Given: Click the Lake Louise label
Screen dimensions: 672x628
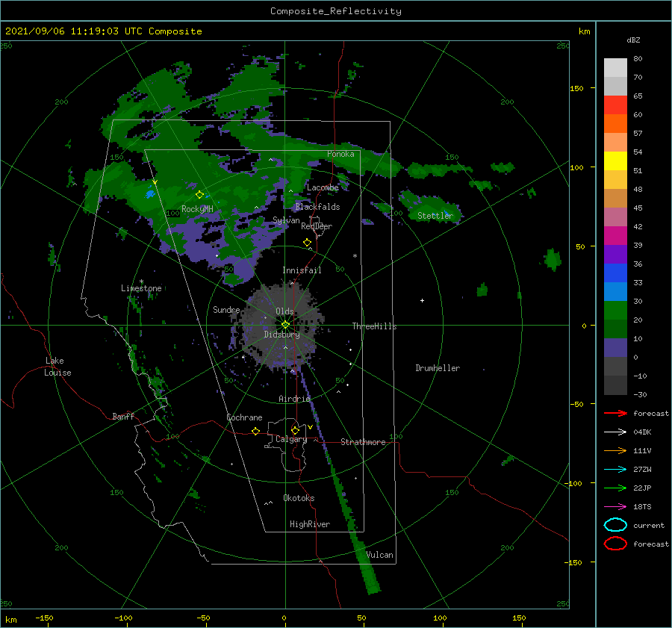Looking at the screenshot, I should coord(57,367).
